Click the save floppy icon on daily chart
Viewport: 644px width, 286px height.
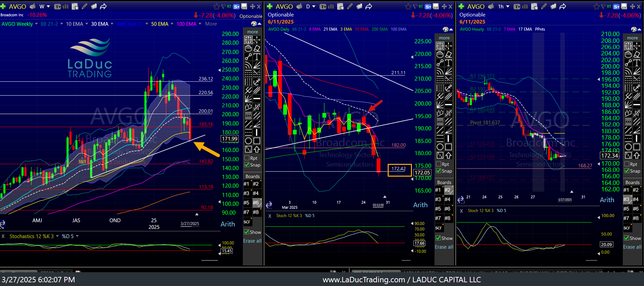pyautogui.click(x=436, y=6)
